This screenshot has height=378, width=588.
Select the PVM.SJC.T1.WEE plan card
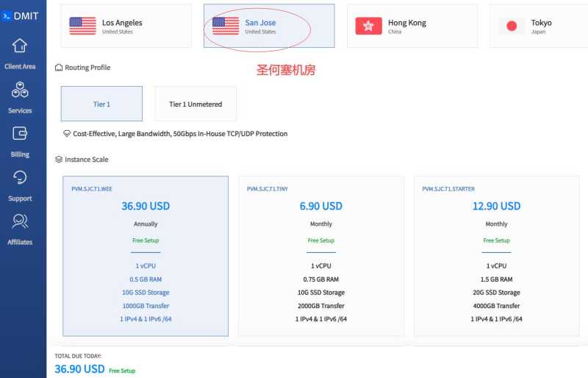click(x=146, y=256)
